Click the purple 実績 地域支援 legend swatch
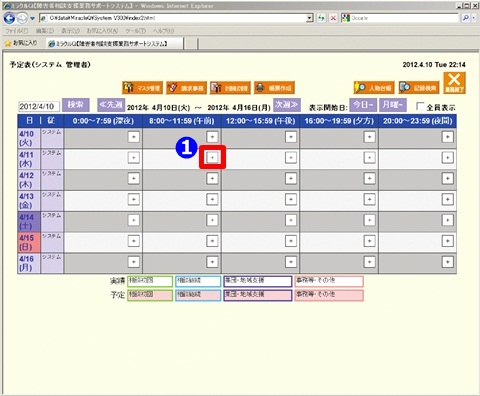 [258, 281]
